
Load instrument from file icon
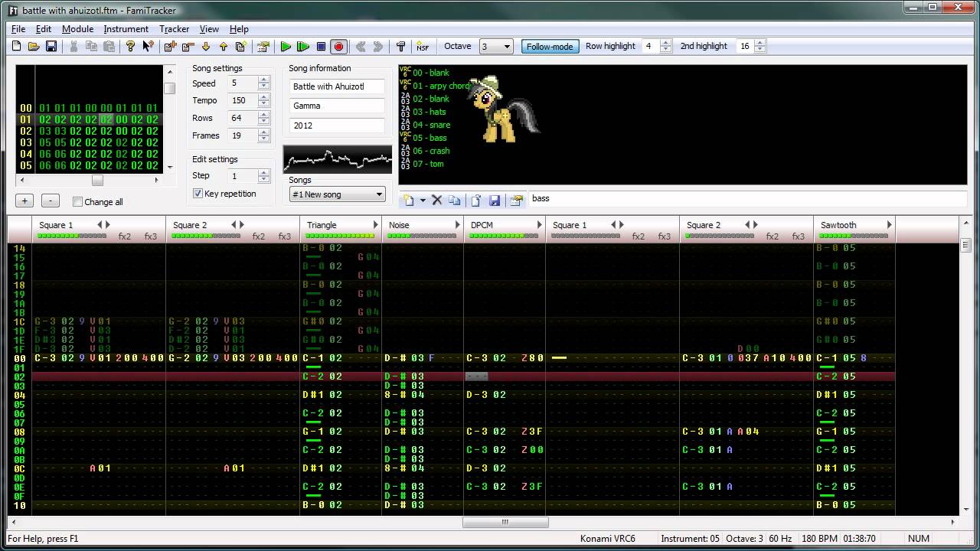476,201
